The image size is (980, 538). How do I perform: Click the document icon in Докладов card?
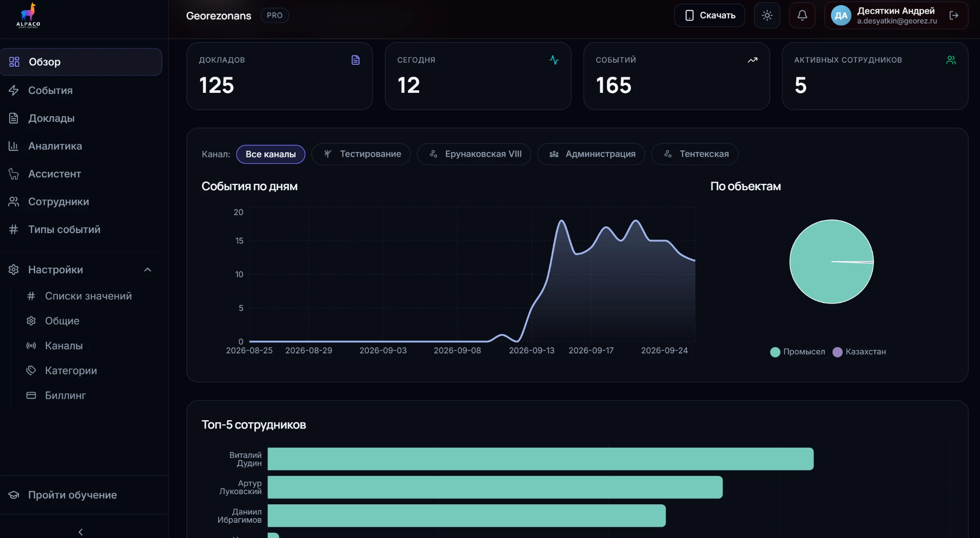point(355,60)
